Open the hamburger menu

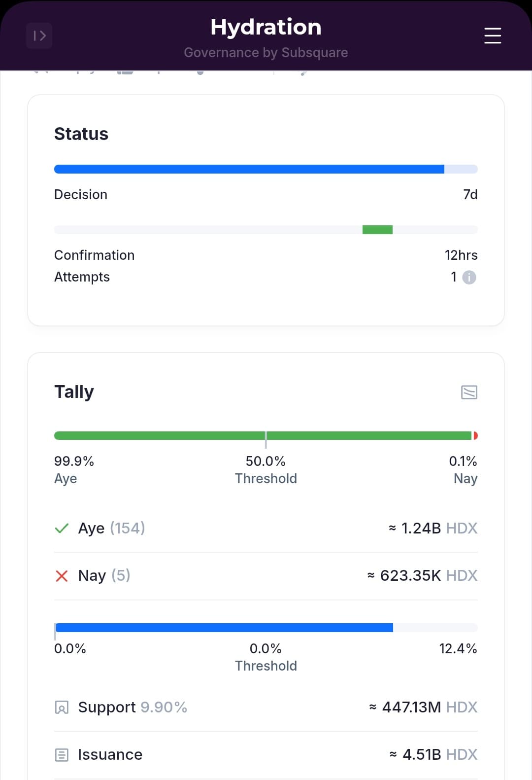[x=493, y=35]
